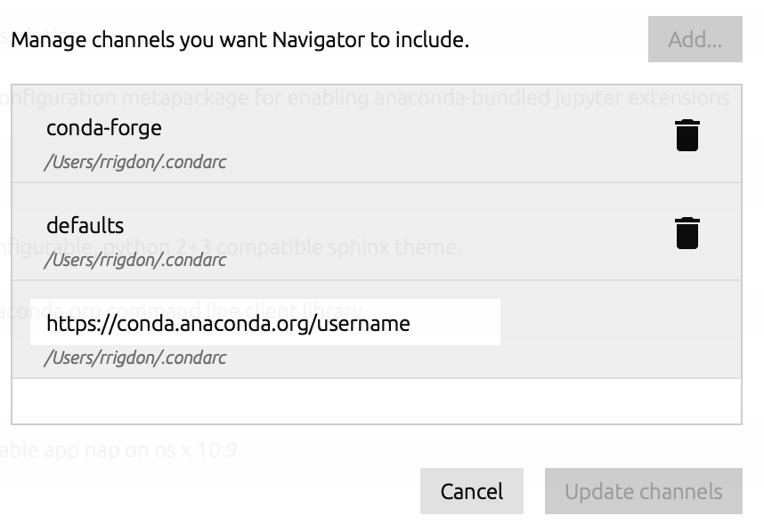Click the empty white area below the channel list
The image size is (764, 532).
pyautogui.click(x=376, y=401)
